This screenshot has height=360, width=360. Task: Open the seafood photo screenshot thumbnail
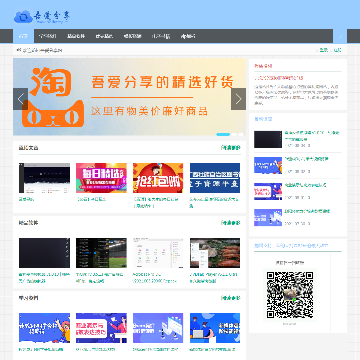215,253
